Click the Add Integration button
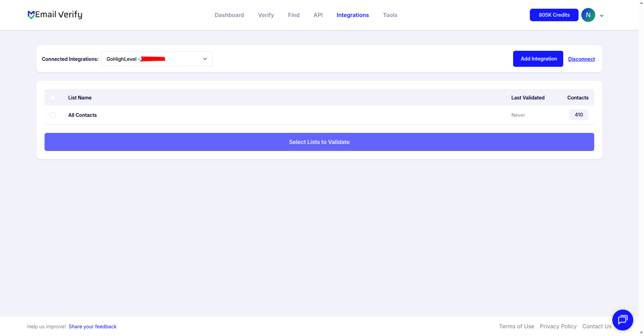The height and width of the screenshot is (336, 644). (x=538, y=59)
